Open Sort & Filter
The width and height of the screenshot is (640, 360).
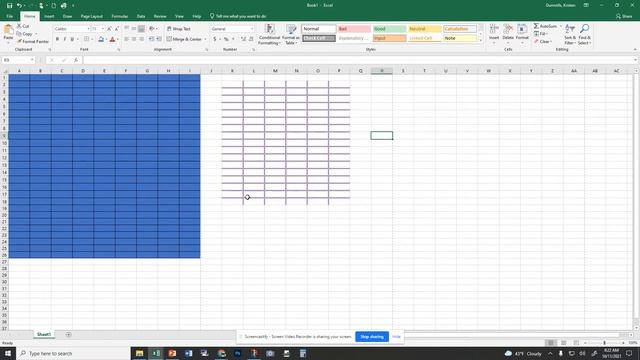point(570,34)
